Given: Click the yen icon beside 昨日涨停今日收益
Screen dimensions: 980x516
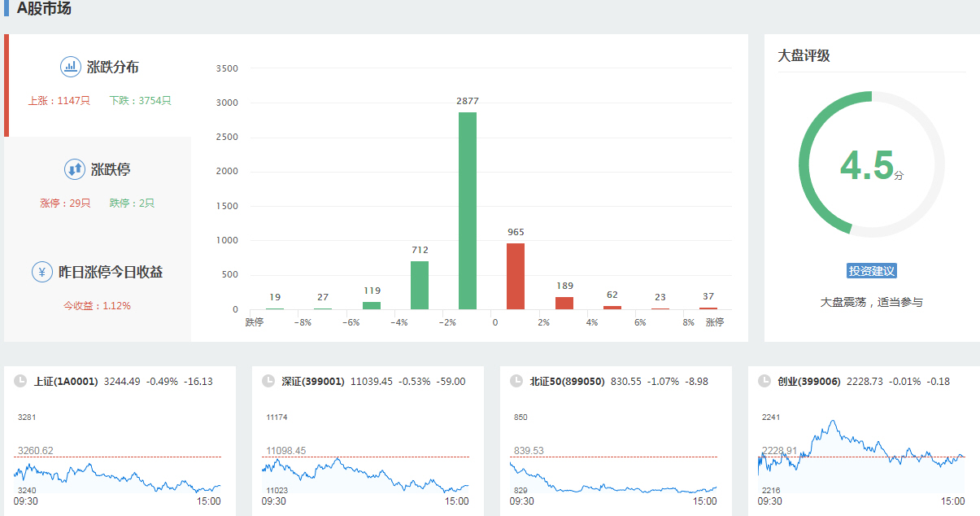Looking at the screenshot, I should (x=42, y=272).
